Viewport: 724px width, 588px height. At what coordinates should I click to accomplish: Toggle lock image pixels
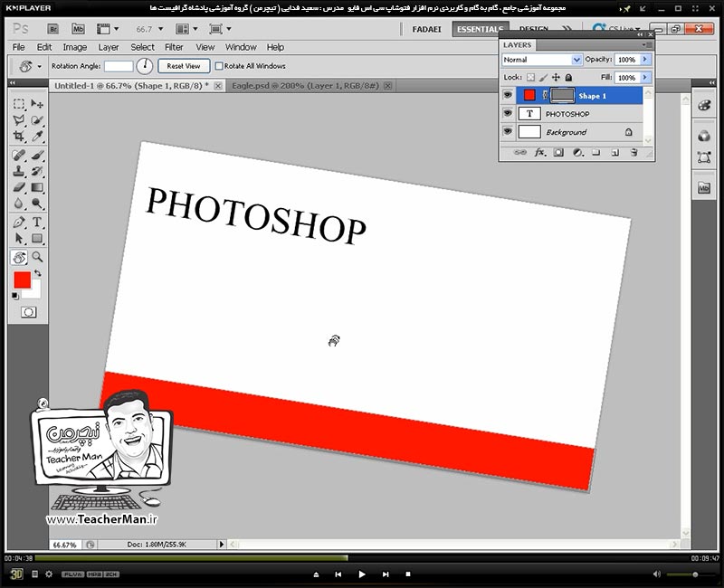(x=544, y=78)
